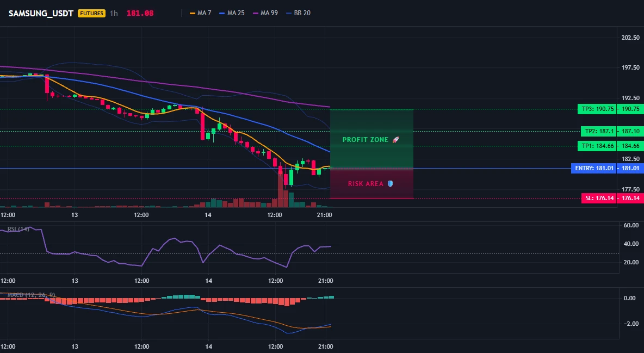Click the 182.50 price axis value
The image size is (644, 353).
(x=630, y=159)
